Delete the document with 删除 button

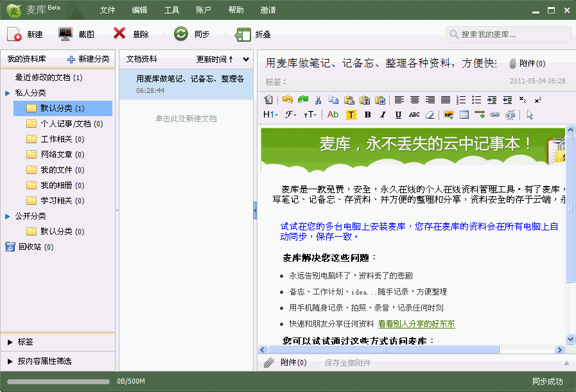pos(130,35)
